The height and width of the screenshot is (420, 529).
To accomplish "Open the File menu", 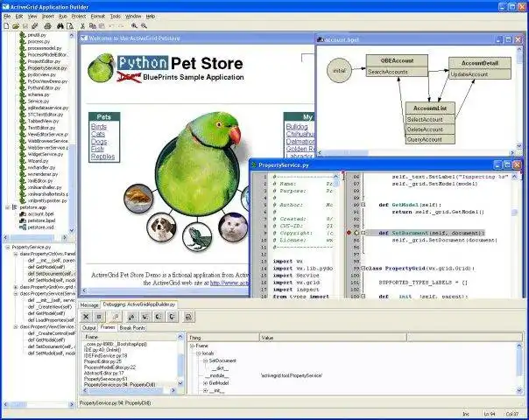I will (x=7, y=16).
